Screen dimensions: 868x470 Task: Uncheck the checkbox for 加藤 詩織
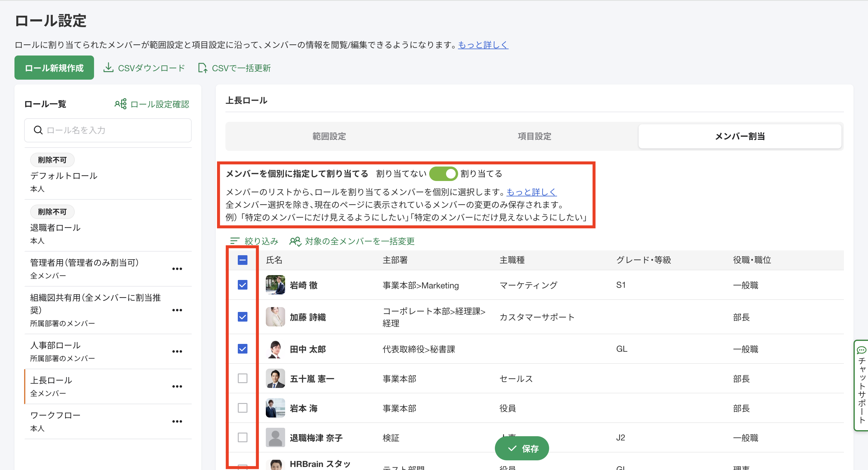tap(243, 316)
